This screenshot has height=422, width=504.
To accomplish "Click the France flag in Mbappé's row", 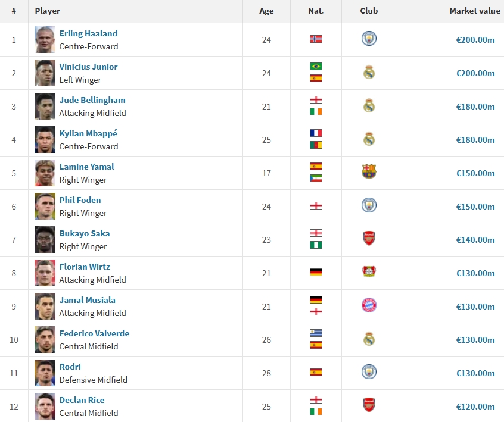I will click(316, 133).
